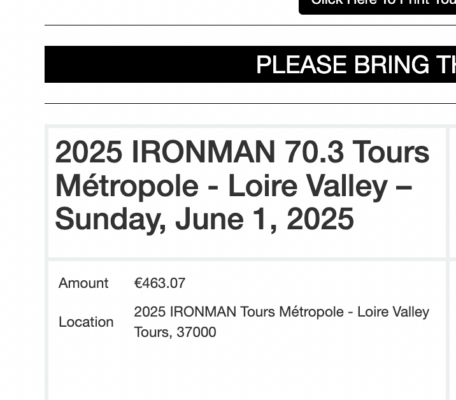Screen dimensions: 456x400
Task: Click the word IRONMAN in the location row
Action: (203, 312)
